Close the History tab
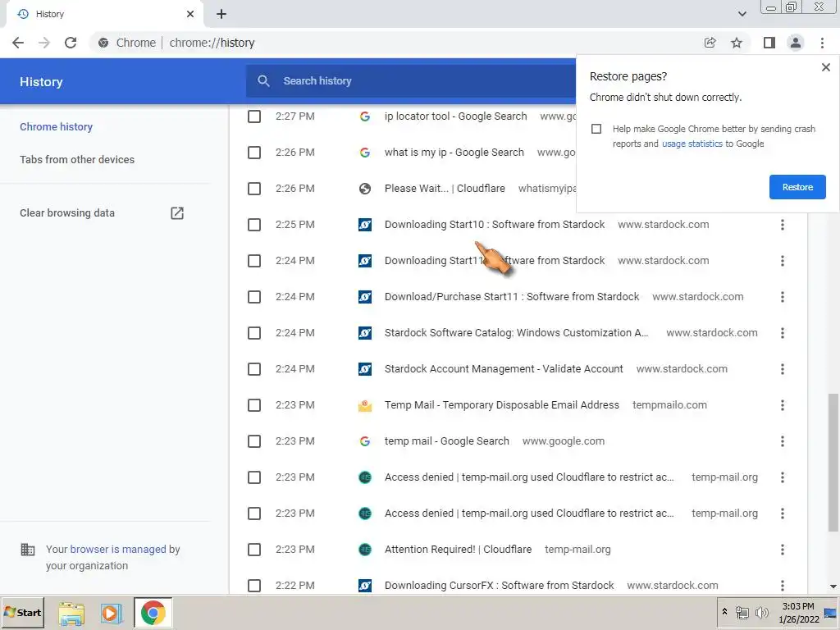 [x=190, y=14]
